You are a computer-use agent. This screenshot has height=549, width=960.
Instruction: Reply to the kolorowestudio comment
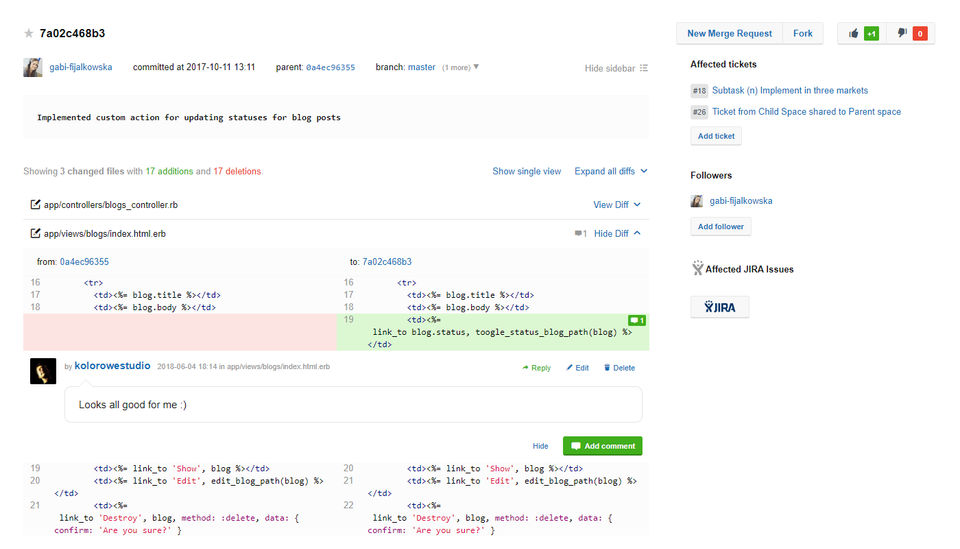pos(536,368)
